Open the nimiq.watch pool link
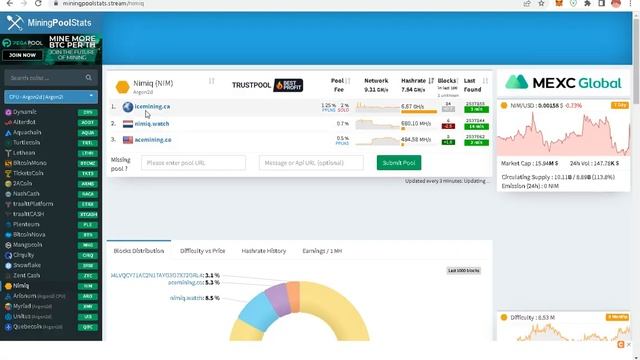This screenshot has height=360, width=640. point(151,124)
